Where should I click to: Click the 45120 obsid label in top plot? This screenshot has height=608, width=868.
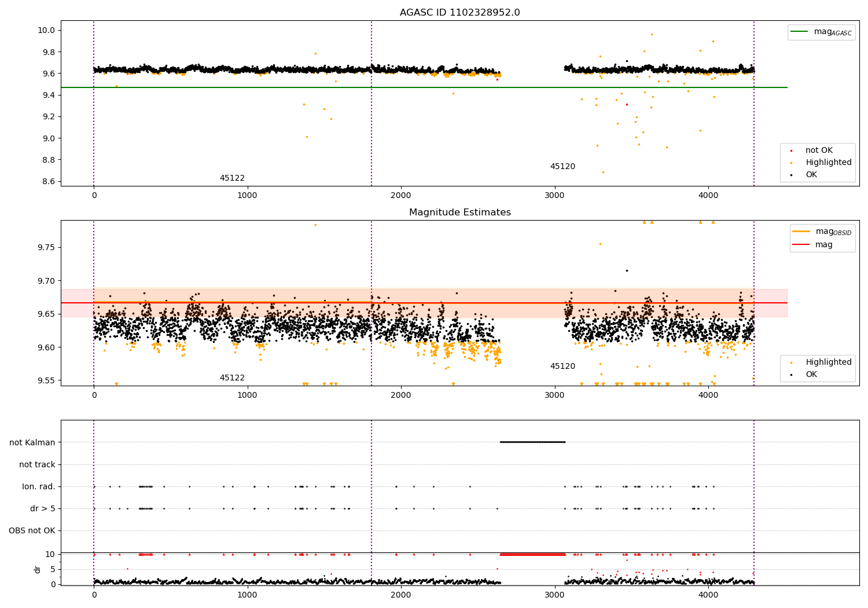click(562, 167)
